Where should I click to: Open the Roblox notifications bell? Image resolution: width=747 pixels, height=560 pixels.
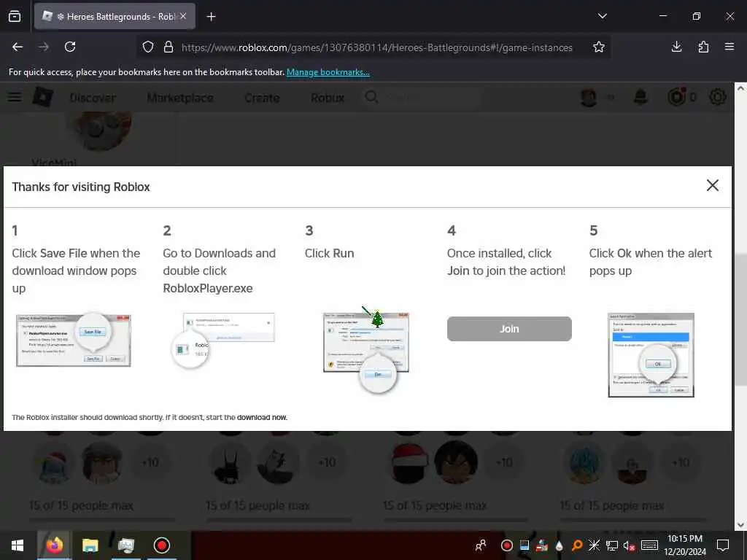point(640,98)
